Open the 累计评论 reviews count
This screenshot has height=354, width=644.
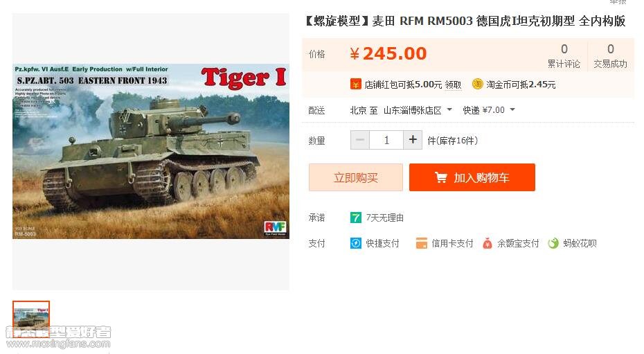coord(564,56)
